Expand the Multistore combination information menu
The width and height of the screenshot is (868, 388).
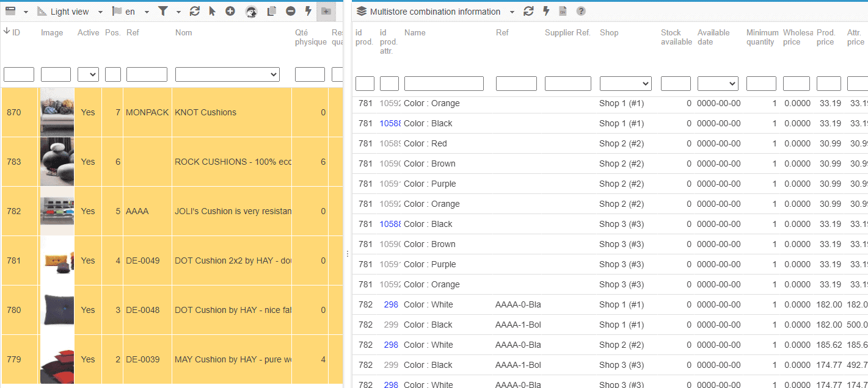[x=512, y=12]
